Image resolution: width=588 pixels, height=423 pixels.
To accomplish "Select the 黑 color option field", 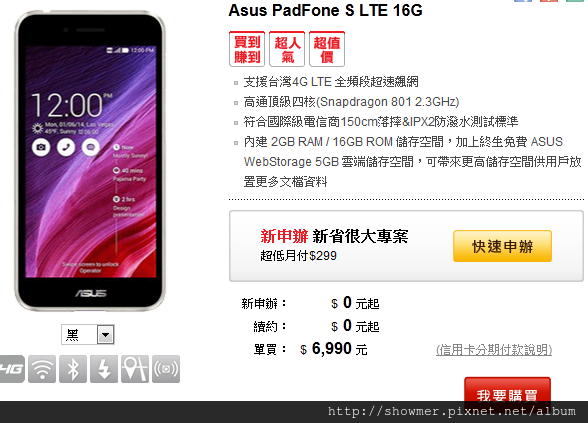I will (88, 334).
